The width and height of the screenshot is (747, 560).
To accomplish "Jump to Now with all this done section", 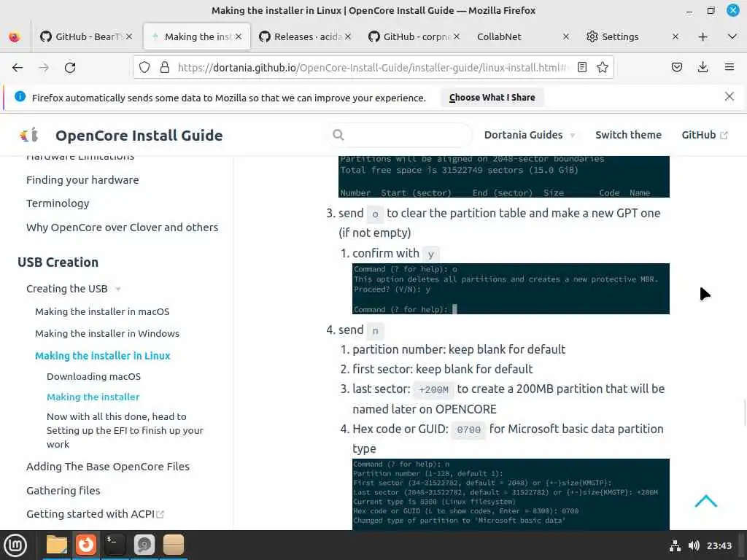I will click(125, 430).
